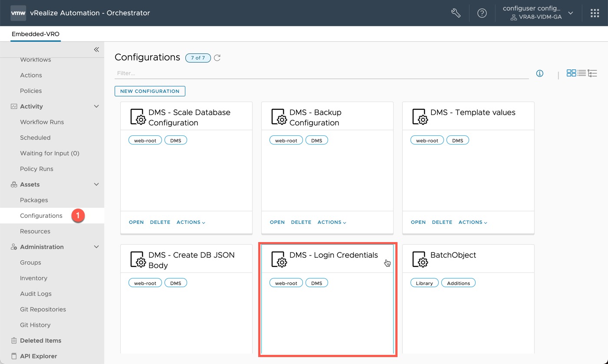The image size is (608, 364).
Task: Click web-root tag on Template values card
Action: [427, 140]
